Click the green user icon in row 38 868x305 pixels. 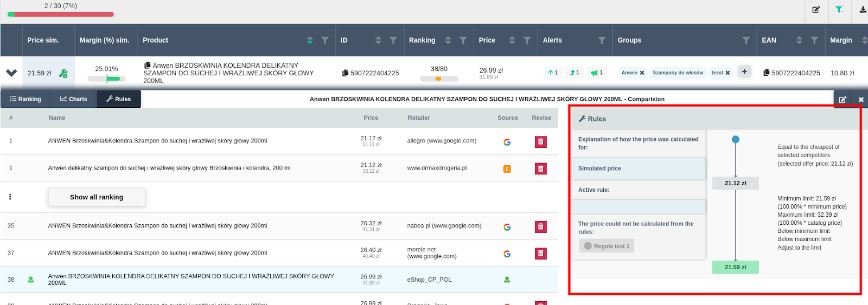tap(31, 280)
